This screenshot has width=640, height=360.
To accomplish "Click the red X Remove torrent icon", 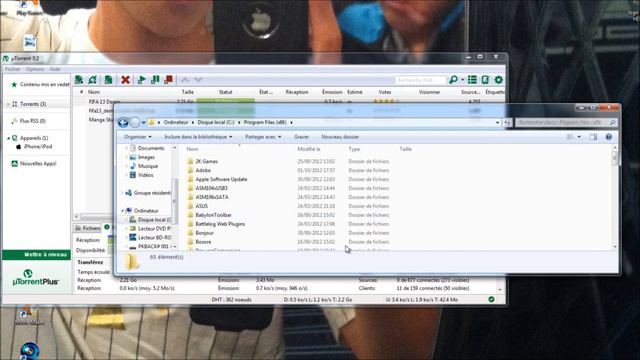I will coord(125,80).
